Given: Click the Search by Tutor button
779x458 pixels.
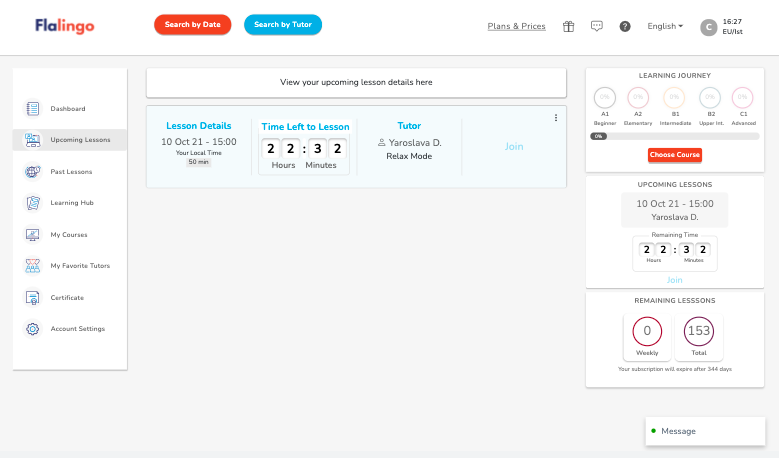Looking at the screenshot, I should 283,24.
